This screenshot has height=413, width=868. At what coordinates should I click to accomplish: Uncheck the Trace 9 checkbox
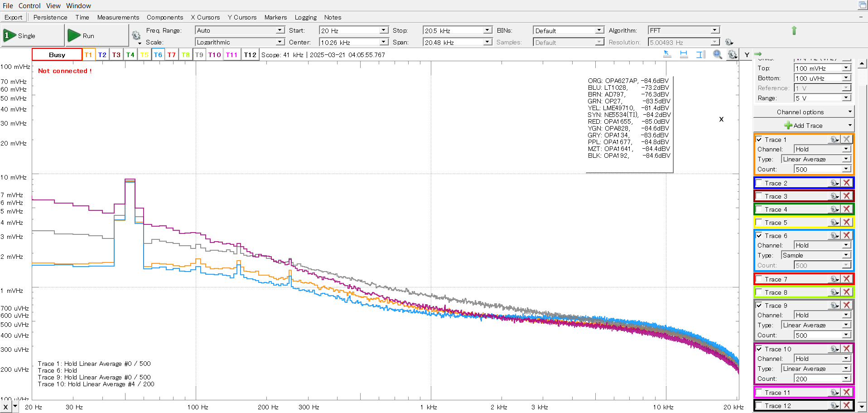tap(759, 305)
